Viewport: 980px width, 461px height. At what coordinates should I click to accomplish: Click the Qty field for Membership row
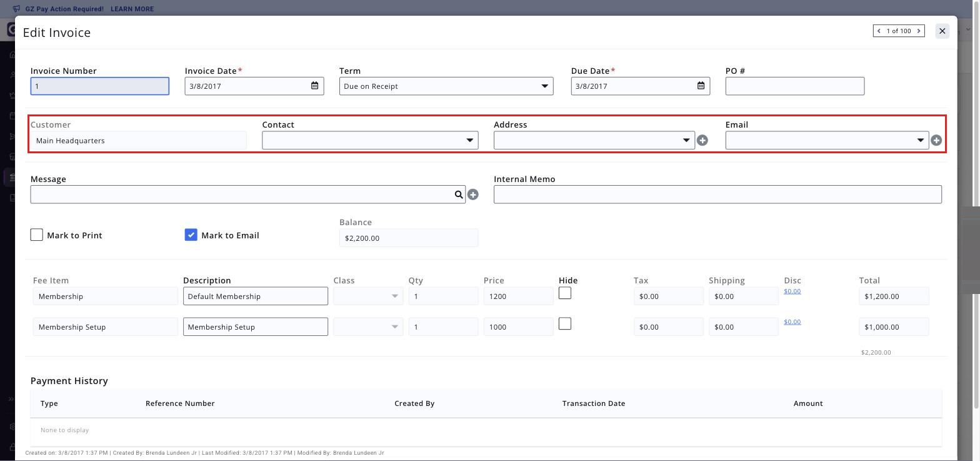click(x=443, y=296)
